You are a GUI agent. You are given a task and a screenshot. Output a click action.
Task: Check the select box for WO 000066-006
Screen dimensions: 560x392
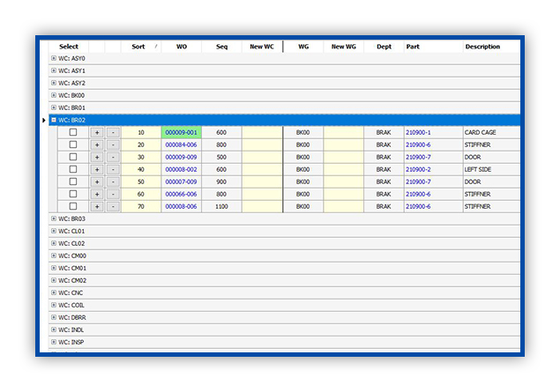tap(73, 194)
